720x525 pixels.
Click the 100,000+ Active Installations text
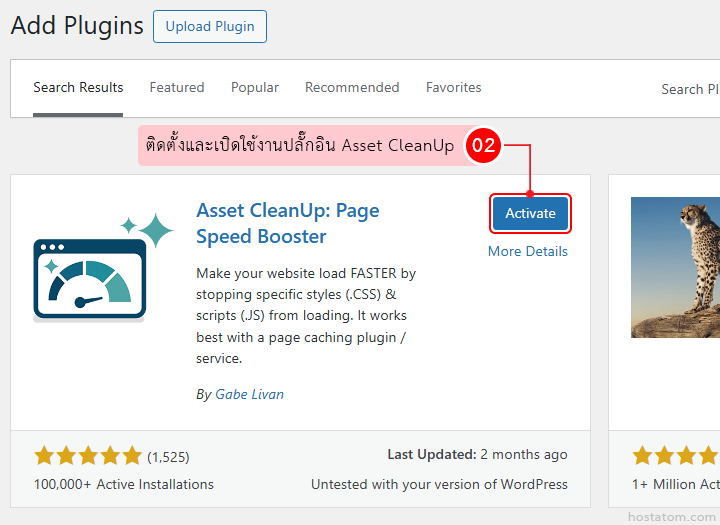click(x=124, y=484)
